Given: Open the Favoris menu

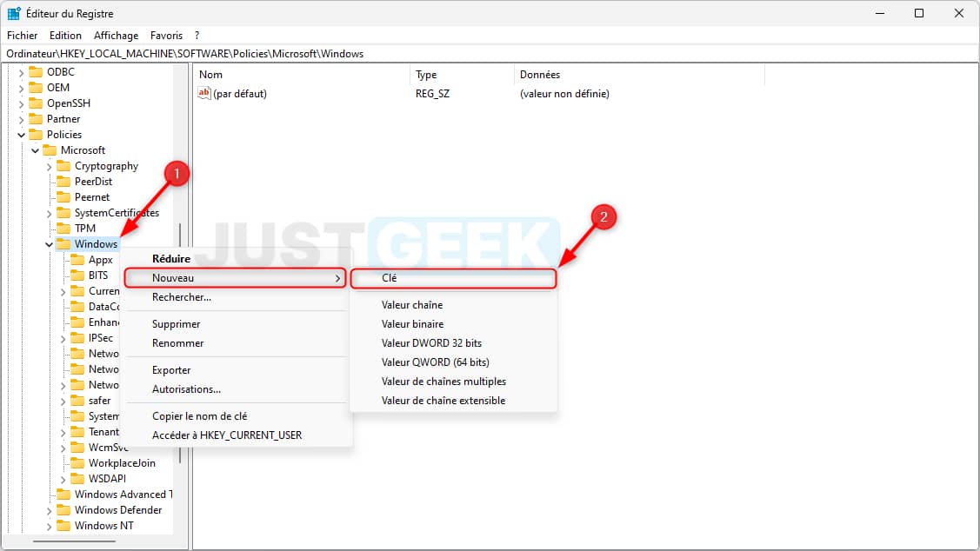Looking at the screenshot, I should click(x=166, y=36).
